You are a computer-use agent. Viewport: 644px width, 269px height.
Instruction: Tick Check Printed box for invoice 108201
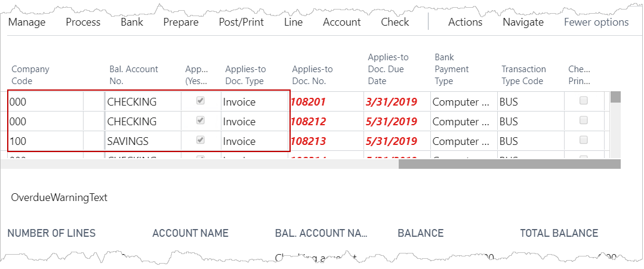pos(584,101)
